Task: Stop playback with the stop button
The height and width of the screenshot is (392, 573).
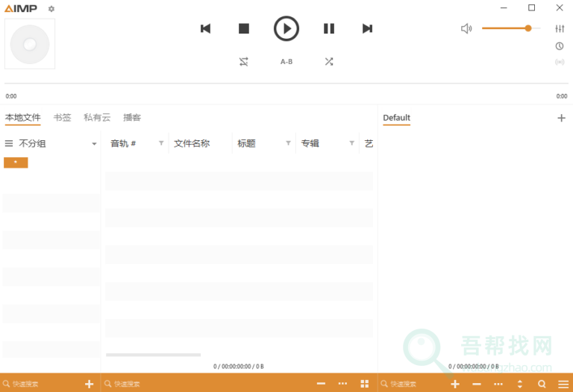Action: click(x=243, y=28)
